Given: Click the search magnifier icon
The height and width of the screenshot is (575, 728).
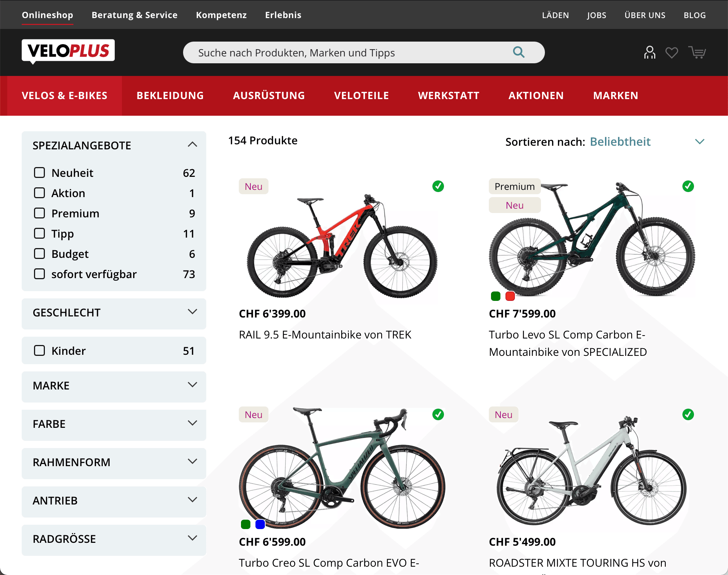Looking at the screenshot, I should tap(519, 52).
